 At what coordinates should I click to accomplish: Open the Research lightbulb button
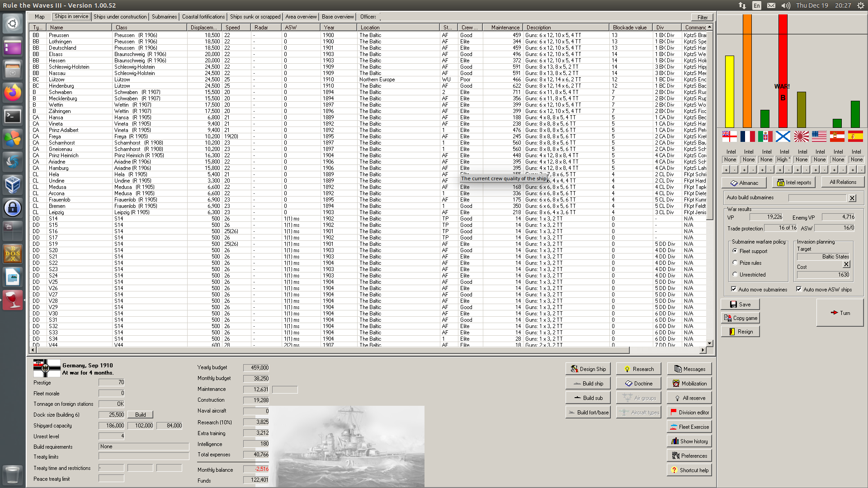[638, 369]
